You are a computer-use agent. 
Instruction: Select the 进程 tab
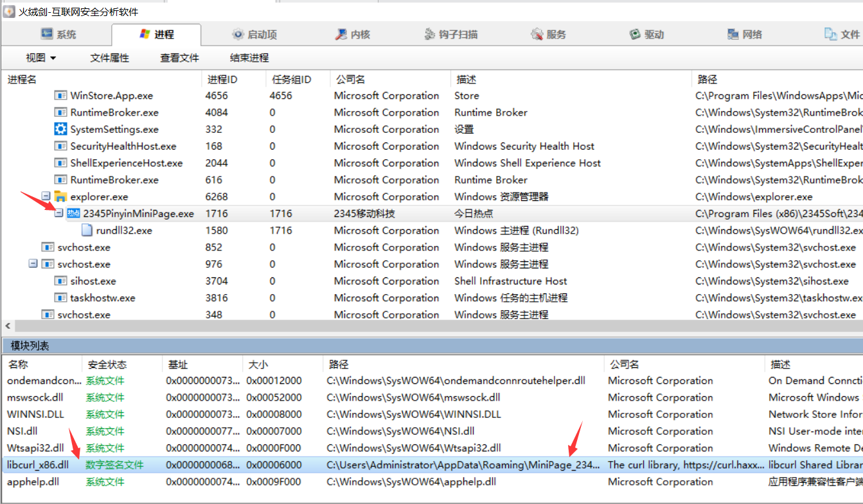[x=156, y=35]
